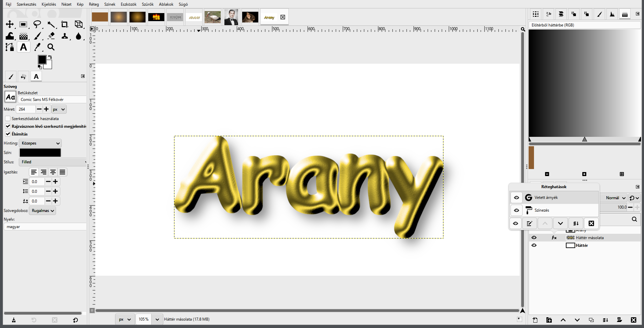The width and height of the screenshot is (644, 328).
Task: Click the foreground color black swatch
Action: (x=42, y=60)
